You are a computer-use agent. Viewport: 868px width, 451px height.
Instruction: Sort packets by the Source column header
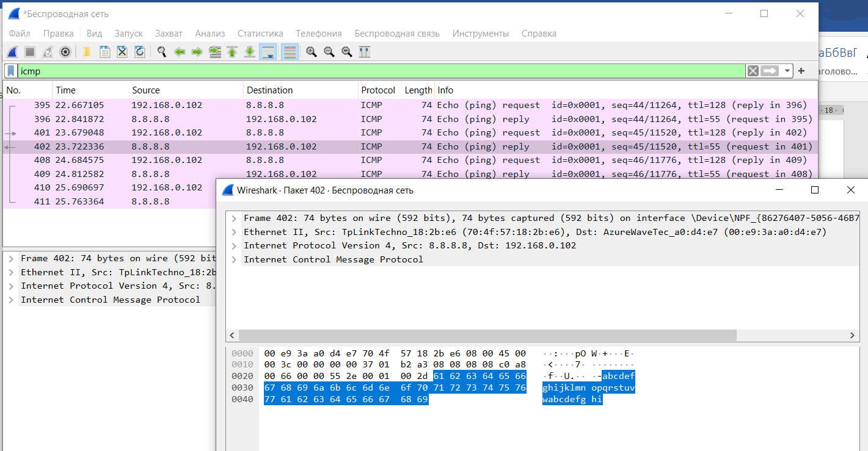click(x=186, y=90)
